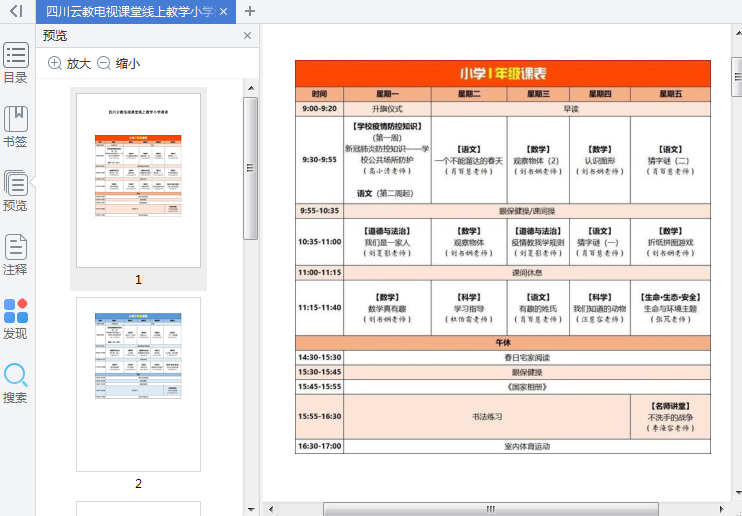Close the 预览 preview panel
This screenshot has height=516, width=742.
click(x=248, y=36)
